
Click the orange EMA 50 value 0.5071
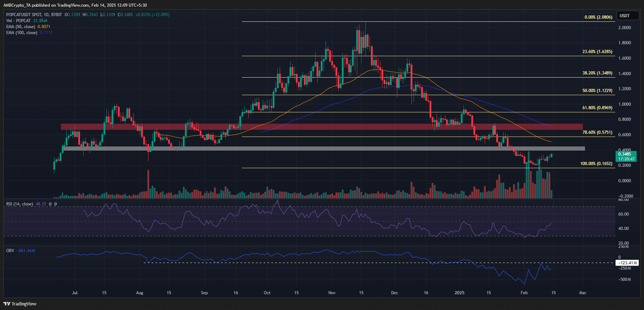pos(44,27)
